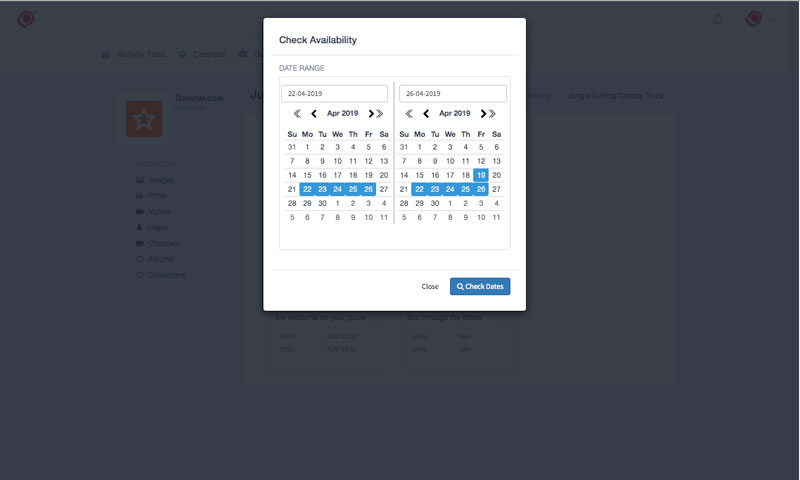
Task: Select April 22 in the left calendar
Action: tap(307, 189)
